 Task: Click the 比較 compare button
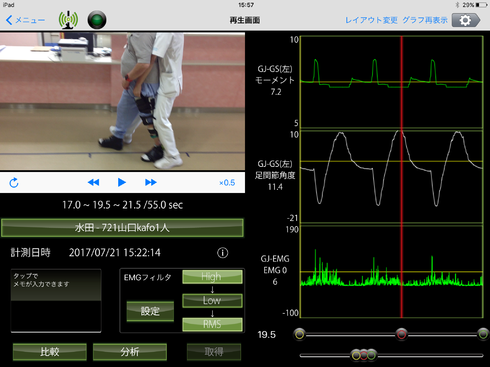50,352
